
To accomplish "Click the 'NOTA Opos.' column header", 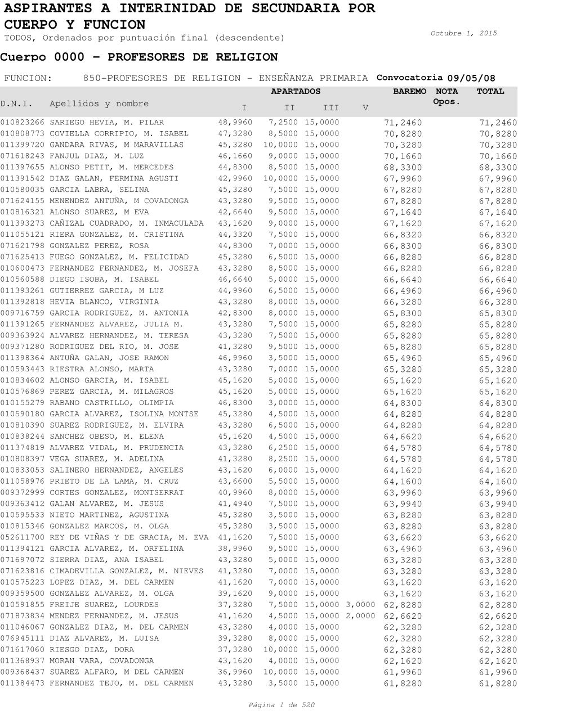I will pyautogui.click(x=447, y=97).
